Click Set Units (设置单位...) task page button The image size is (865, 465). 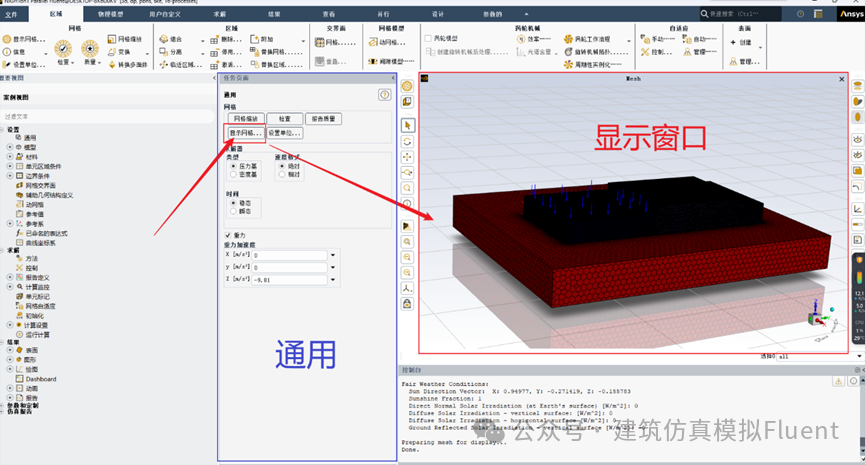coord(285,133)
